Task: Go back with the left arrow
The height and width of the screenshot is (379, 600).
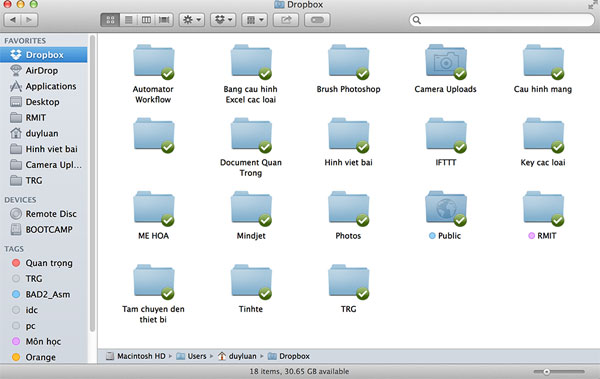Action: click(13, 20)
